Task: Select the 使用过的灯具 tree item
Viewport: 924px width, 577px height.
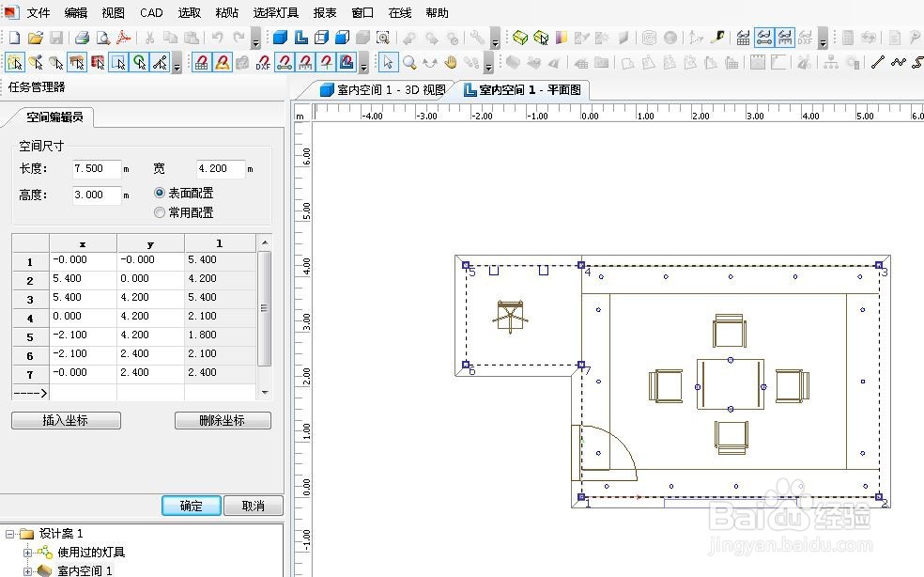Action: (x=91, y=553)
